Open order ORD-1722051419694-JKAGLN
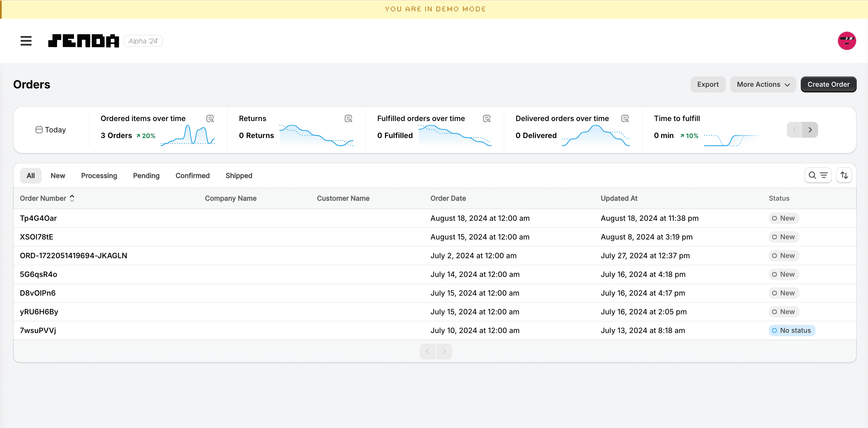 [73, 256]
